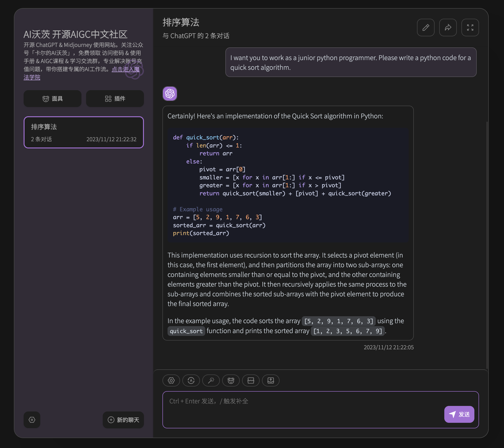Open the 插件 plugins button
The height and width of the screenshot is (448, 504).
[115, 98]
